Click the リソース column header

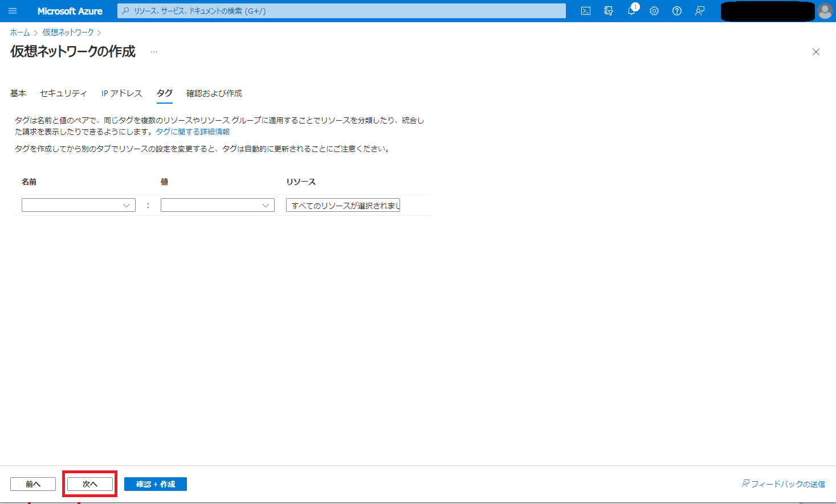tap(301, 182)
